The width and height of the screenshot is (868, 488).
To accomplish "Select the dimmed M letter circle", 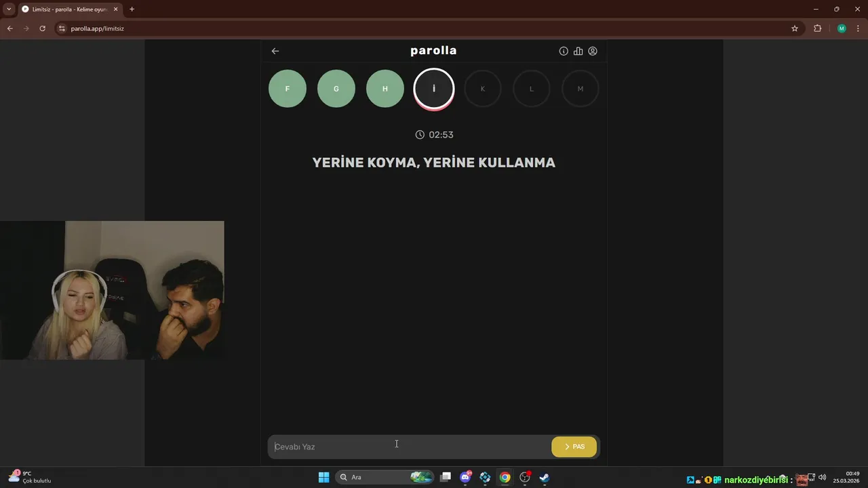I will pyautogui.click(x=580, y=89).
